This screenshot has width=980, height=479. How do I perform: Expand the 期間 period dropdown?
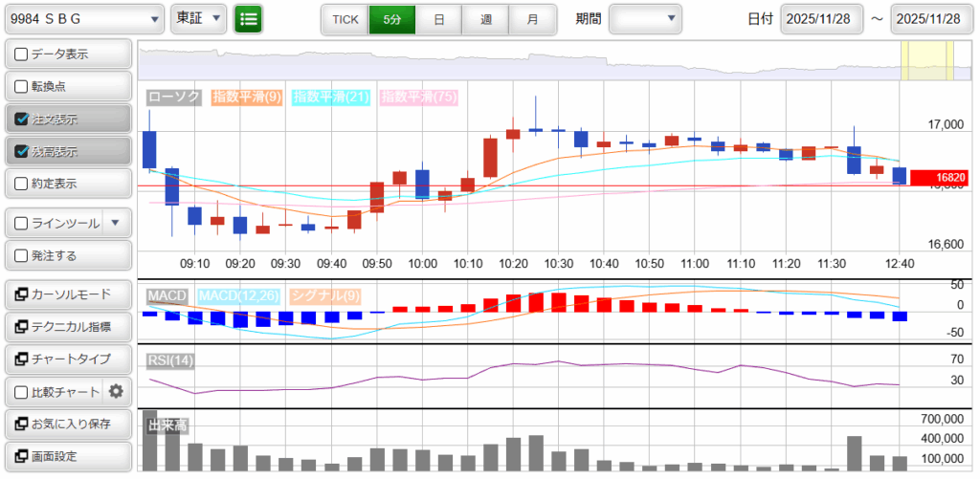click(x=645, y=19)
